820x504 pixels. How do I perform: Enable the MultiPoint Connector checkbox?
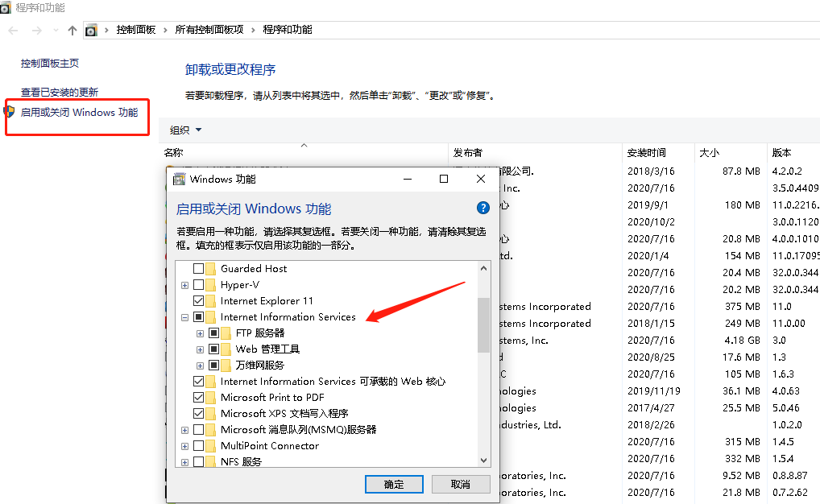click(x=199, y=445)
